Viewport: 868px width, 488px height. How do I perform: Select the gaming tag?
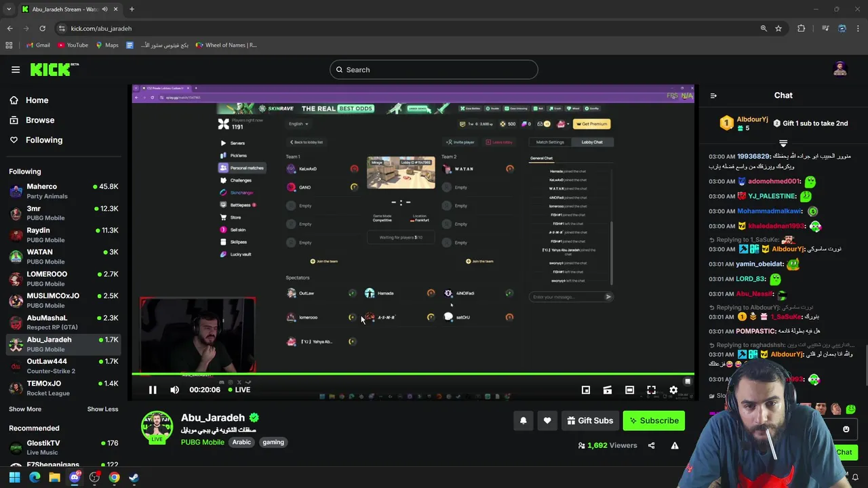(x=273, y=442)
